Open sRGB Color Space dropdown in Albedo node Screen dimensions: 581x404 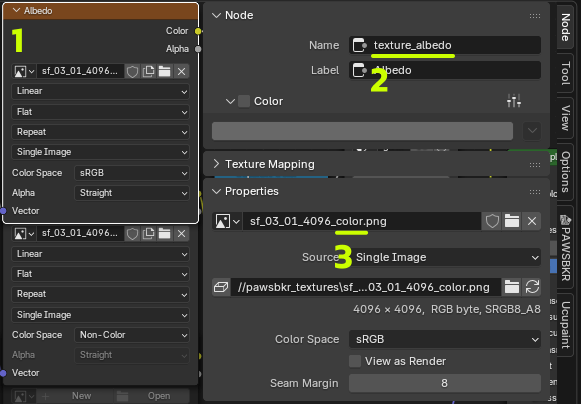click(x=132, y=173)
